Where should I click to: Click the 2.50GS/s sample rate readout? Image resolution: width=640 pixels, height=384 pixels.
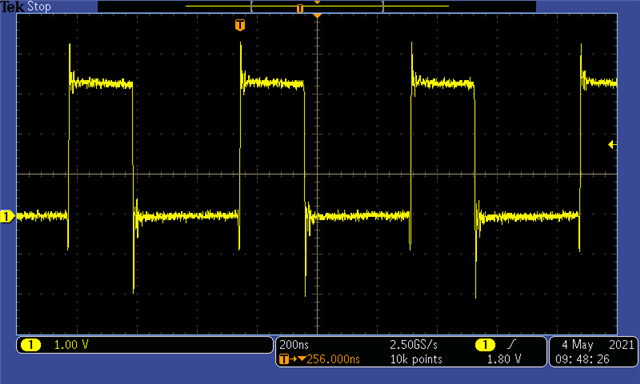point(413,345)
